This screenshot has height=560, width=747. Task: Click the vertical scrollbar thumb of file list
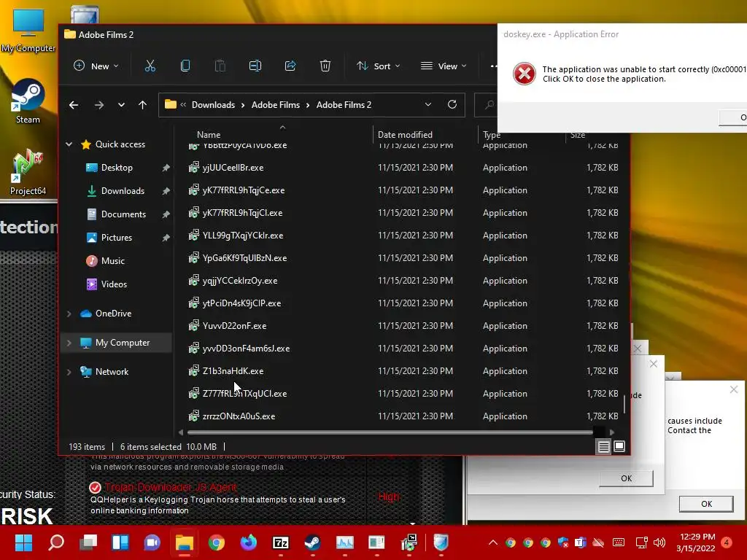pyautogui.click(x=624, y=404)
